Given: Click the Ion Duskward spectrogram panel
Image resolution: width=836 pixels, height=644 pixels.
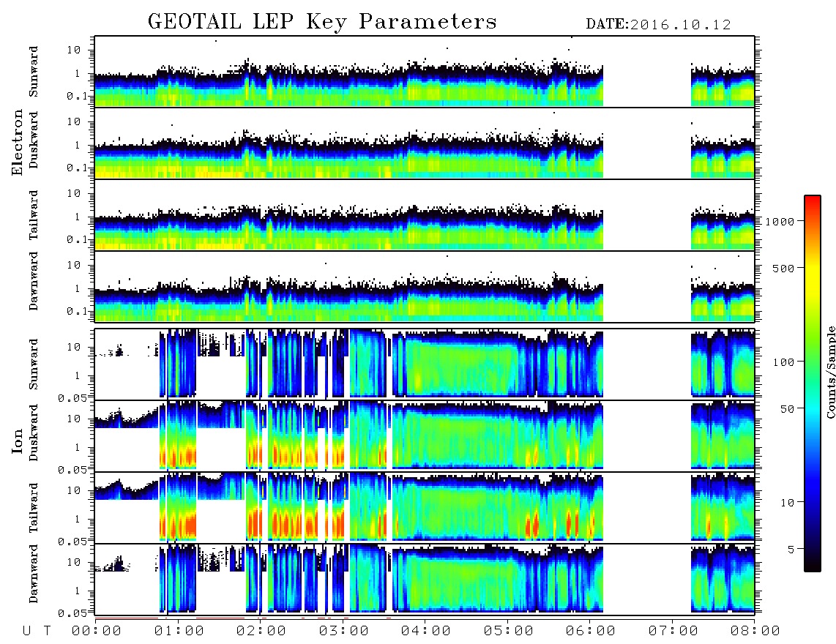Looking at the screenshot, I should 425,435.
